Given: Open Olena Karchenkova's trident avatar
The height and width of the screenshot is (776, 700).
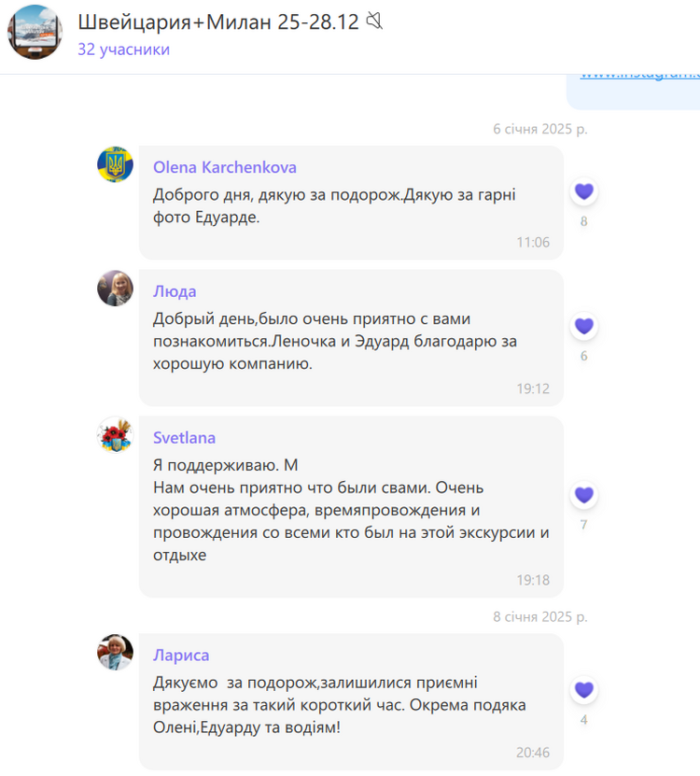Looking at the screenshot, I should 115,164.
